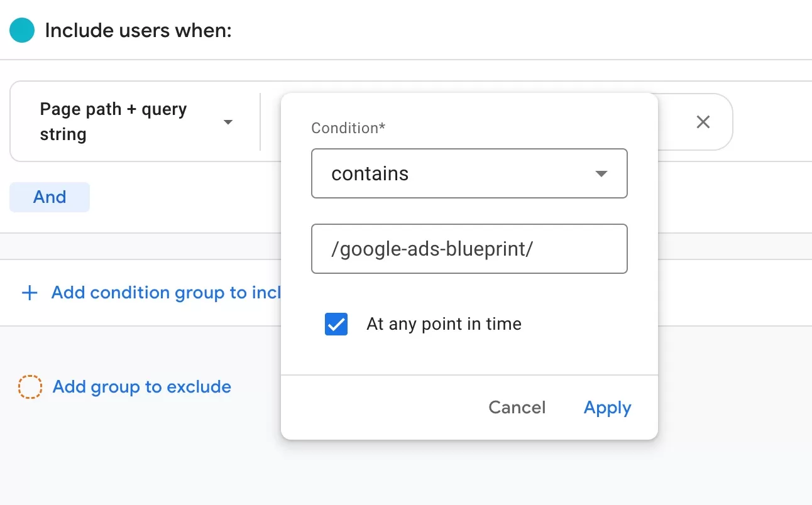Click the Condition* field label
Screen dimensions: 812x505
coord(348,128)
